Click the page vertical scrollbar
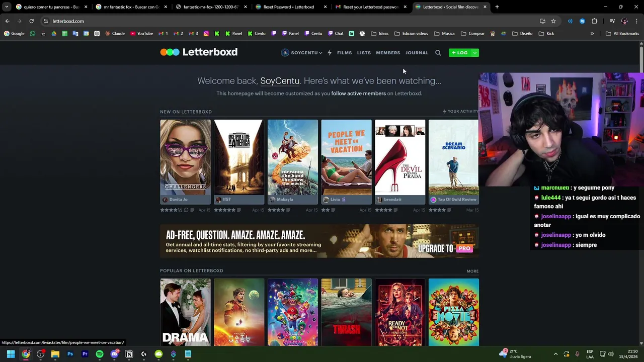Screen dimensions: 644x362 (641, 194)
